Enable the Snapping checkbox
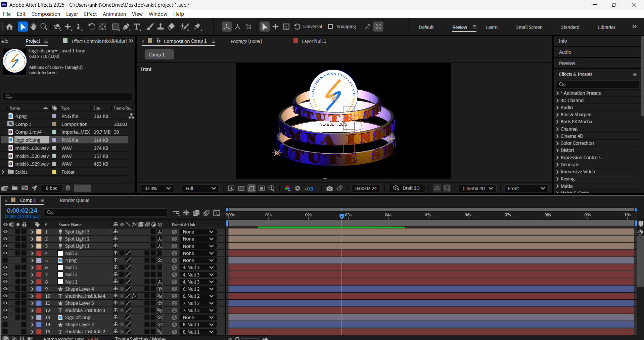This screenshot has width=644, height=340. [x=330, y=27]
